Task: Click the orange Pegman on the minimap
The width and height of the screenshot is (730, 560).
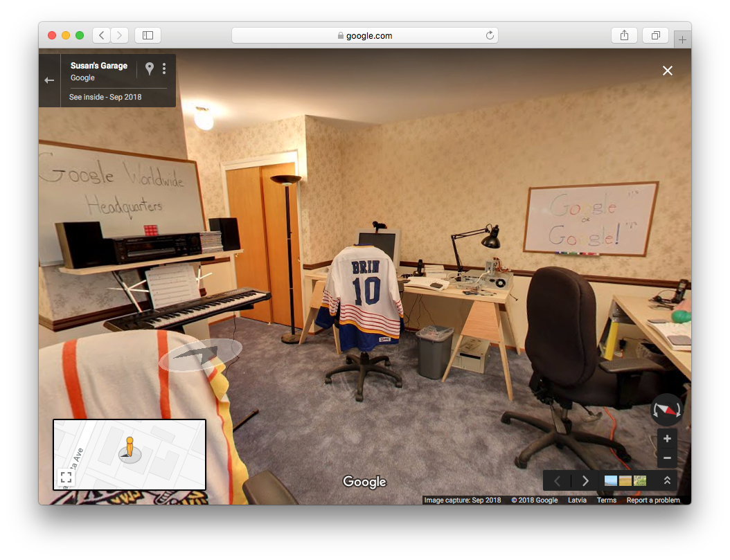Action: point(130,446)
